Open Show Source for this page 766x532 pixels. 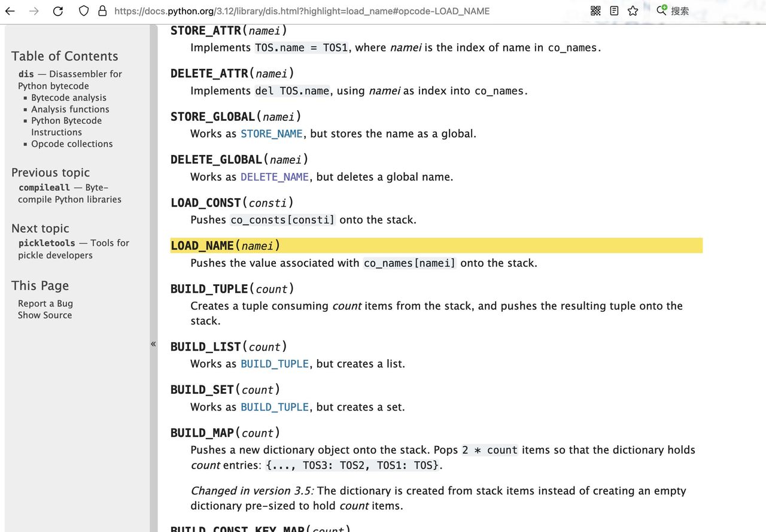point(44,315)
